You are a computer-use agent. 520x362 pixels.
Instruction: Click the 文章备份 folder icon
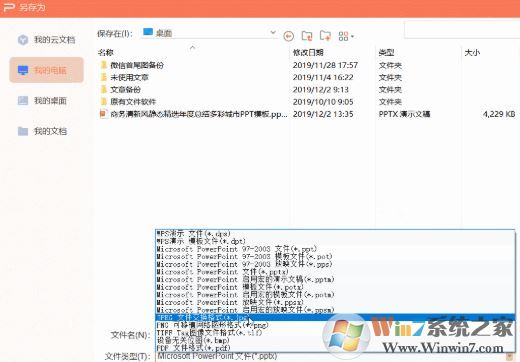click(x=104, y=89)
